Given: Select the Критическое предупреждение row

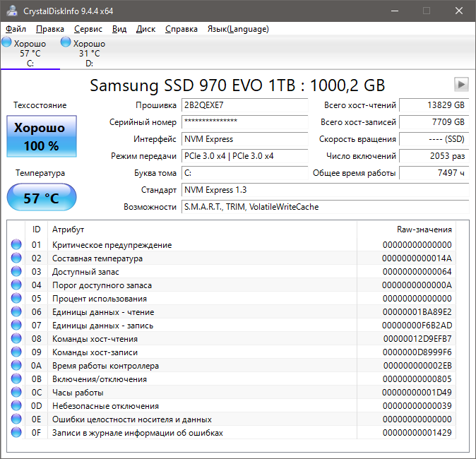Looking at the screenshot, I should pos(232,244).
